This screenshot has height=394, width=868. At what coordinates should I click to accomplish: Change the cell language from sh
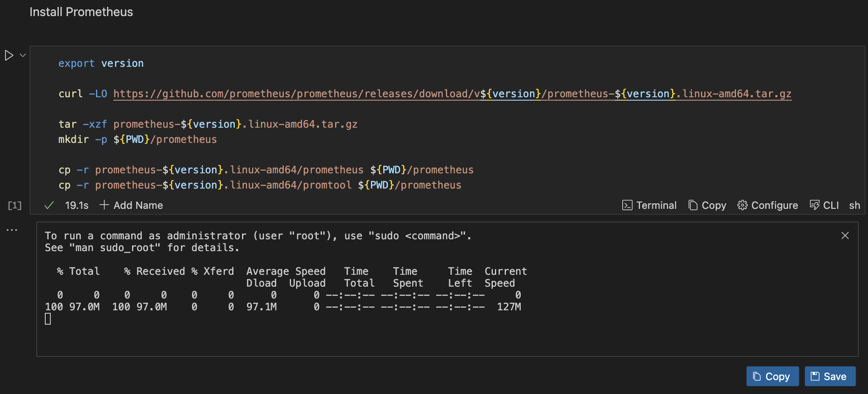pyautogui.click(x=854, y=205)
